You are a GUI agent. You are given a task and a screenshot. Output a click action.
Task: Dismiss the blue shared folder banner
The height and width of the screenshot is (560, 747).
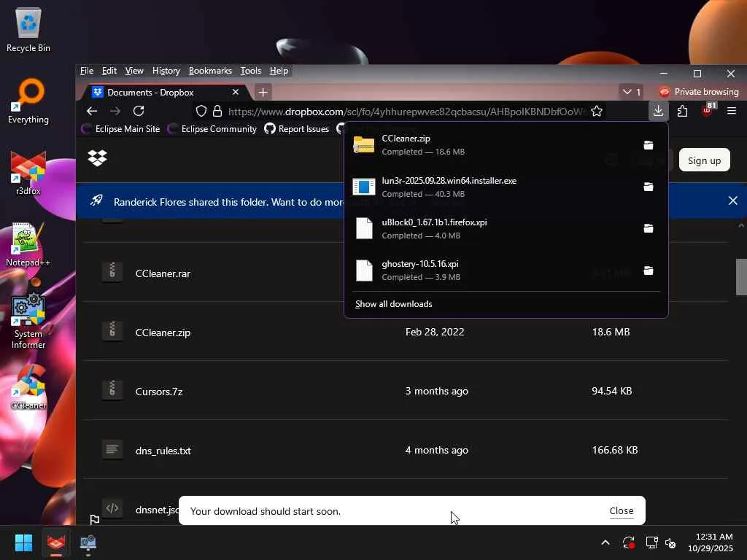click(732, 201)
